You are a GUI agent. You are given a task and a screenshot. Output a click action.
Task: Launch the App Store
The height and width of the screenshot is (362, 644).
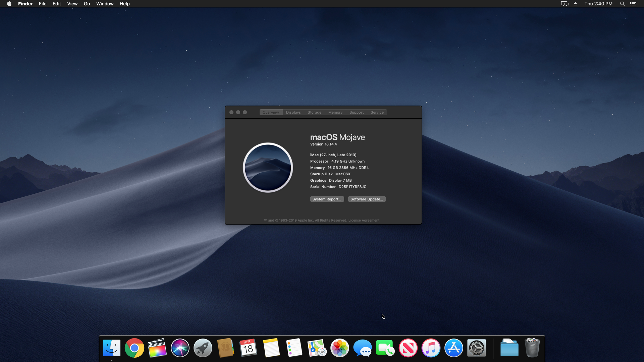453,348
